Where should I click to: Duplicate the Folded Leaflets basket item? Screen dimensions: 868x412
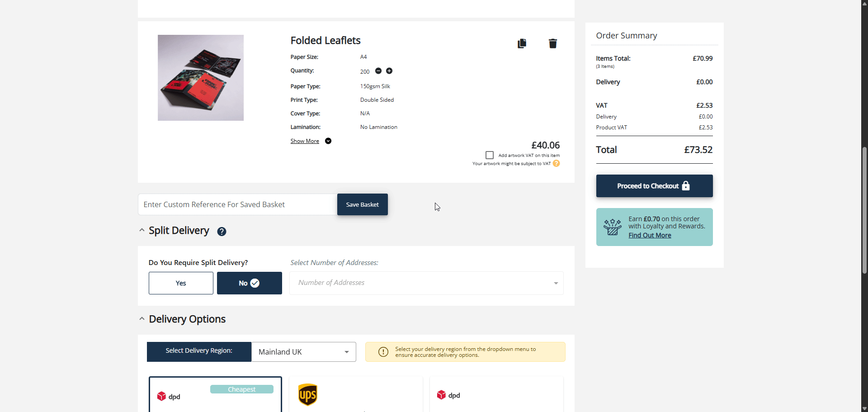point(522,43)
